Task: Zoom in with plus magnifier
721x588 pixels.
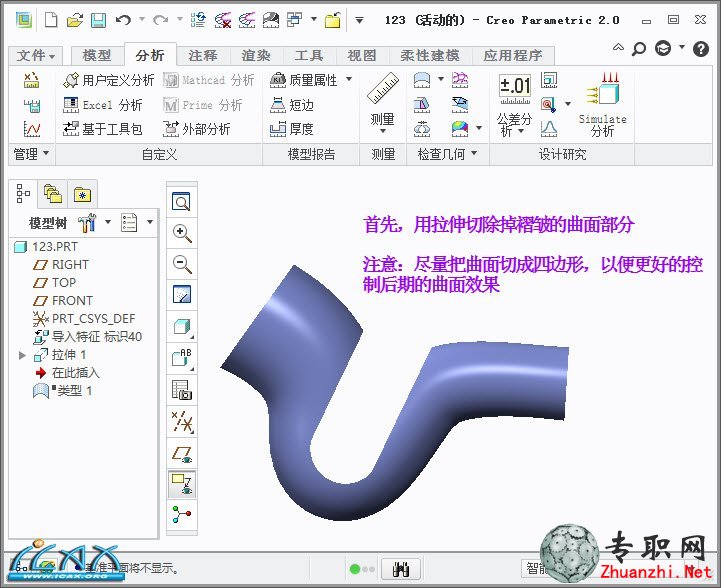Action: 182,233
